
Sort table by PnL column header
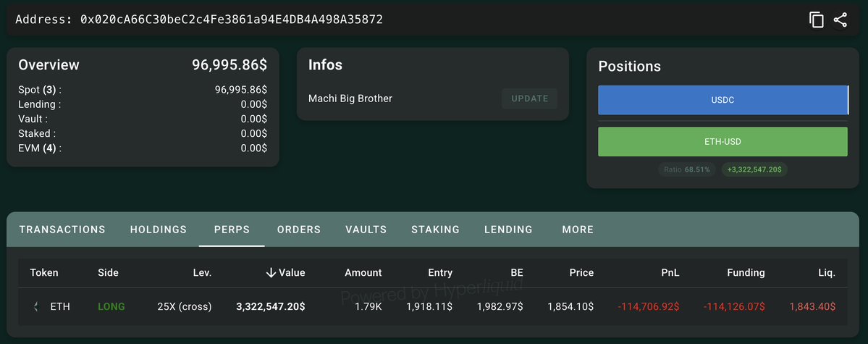point(670,272)
